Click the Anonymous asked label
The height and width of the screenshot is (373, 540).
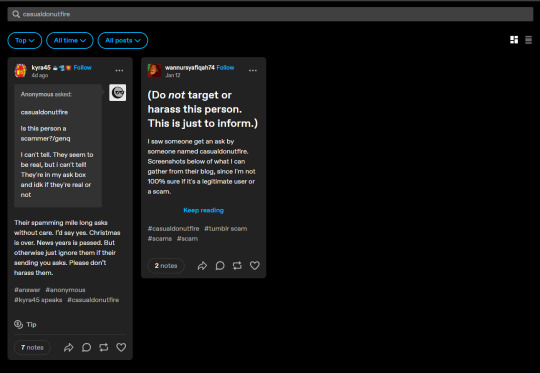pos(46,94)
